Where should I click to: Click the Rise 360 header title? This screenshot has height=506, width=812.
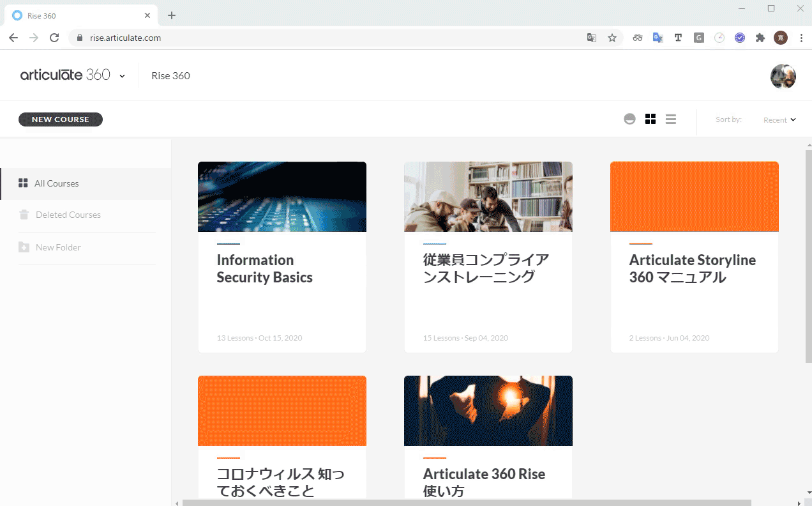pyautogui.click(x=170, y=75)
